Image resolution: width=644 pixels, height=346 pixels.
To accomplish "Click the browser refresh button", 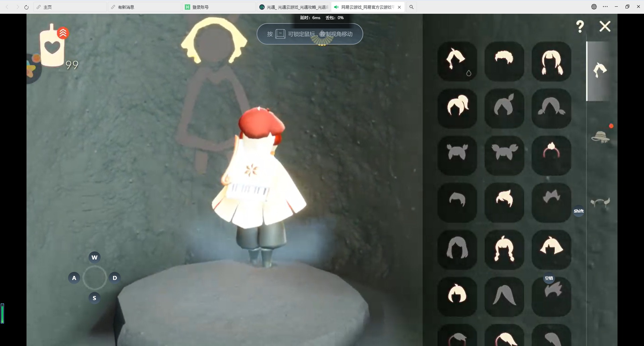I will click(26, 7).
